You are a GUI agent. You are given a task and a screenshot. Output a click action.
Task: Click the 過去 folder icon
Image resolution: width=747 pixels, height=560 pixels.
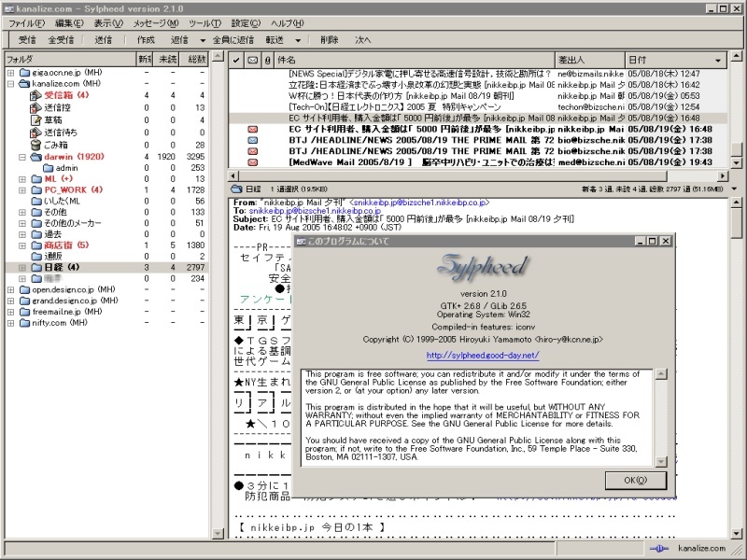click(36, 235)
